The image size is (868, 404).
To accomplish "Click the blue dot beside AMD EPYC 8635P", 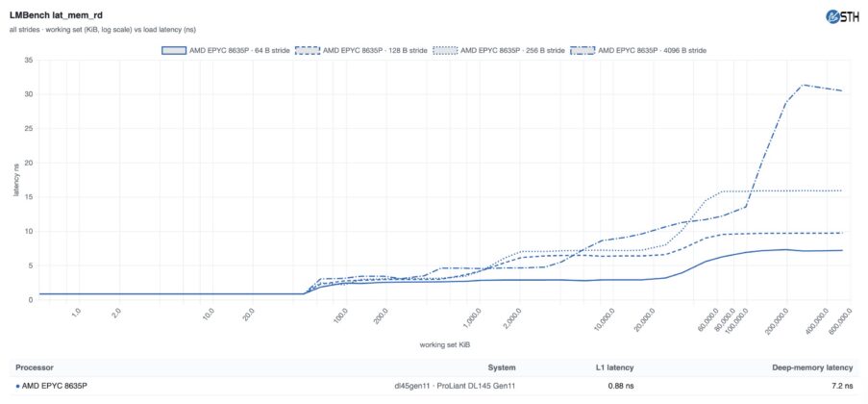I will [17, 387].
